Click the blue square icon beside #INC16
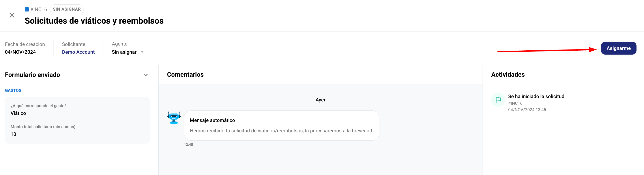 tap(27, 9)
